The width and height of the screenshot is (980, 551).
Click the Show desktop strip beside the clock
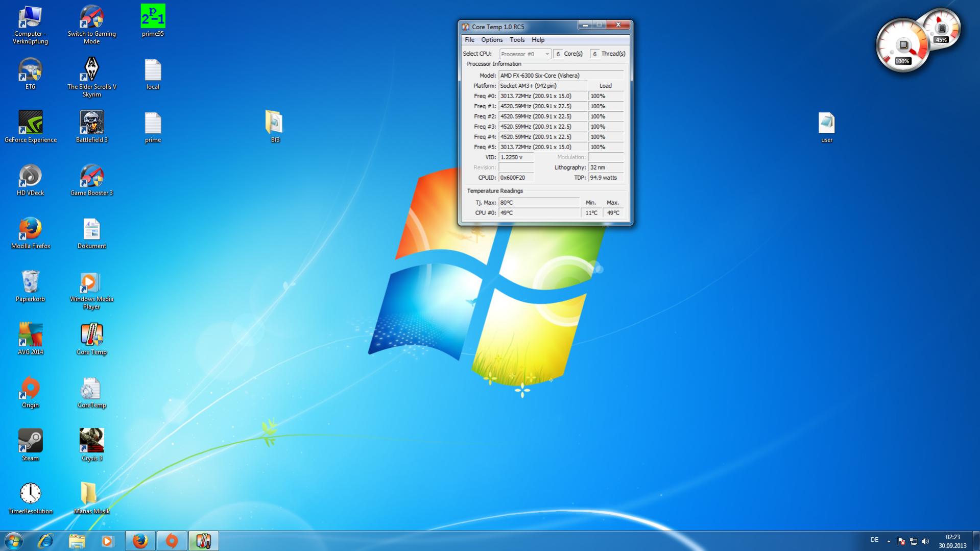pos(976,541)
